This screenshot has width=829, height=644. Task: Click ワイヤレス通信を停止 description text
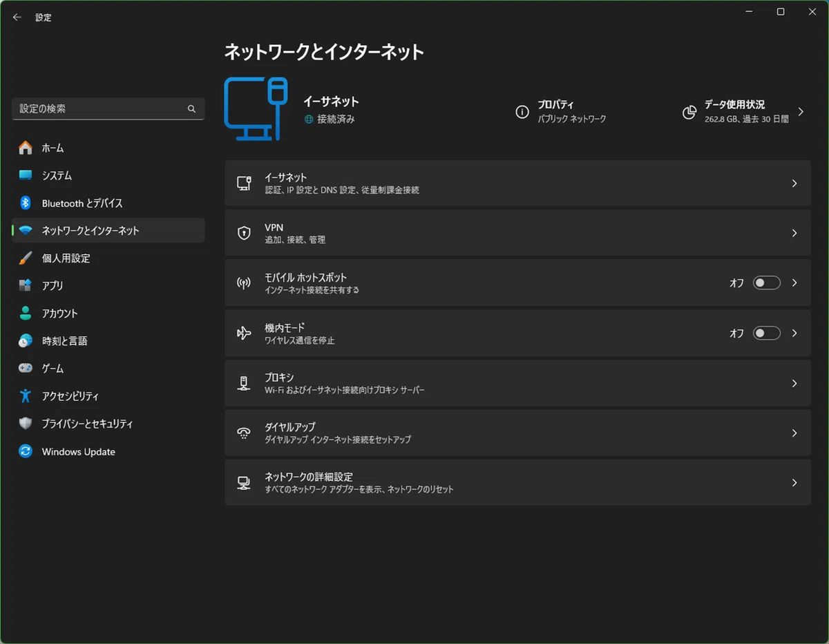point(299,340)
